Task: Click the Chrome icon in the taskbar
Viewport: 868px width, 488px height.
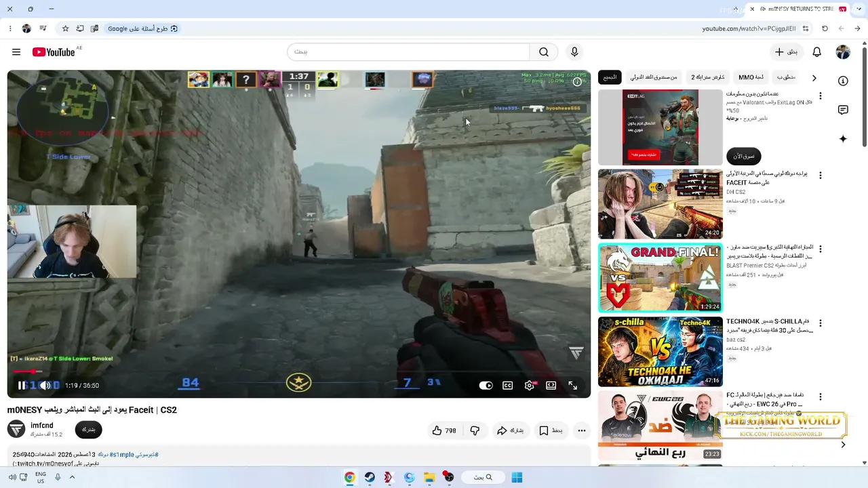Action: (349, 477)
